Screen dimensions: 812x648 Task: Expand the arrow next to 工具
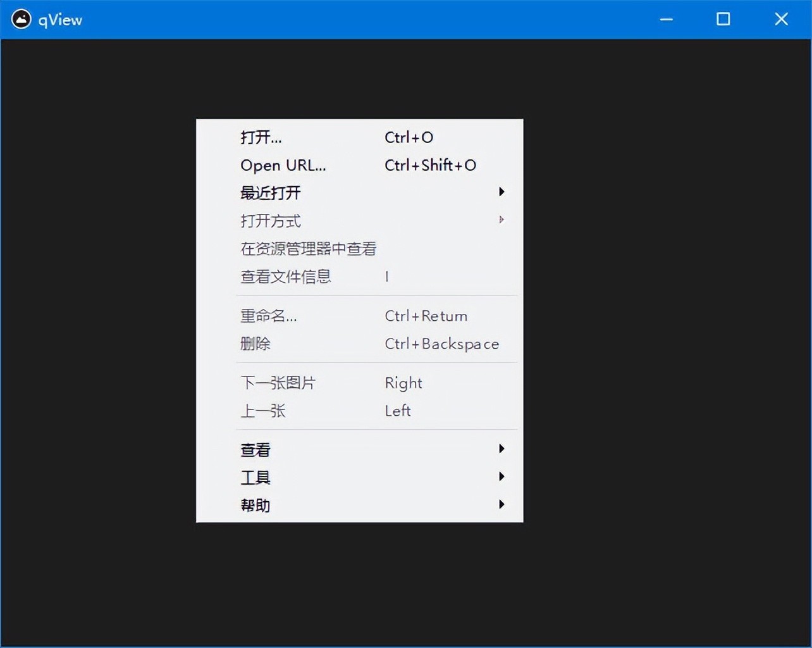pyautogui.click(x=501, y=477)
